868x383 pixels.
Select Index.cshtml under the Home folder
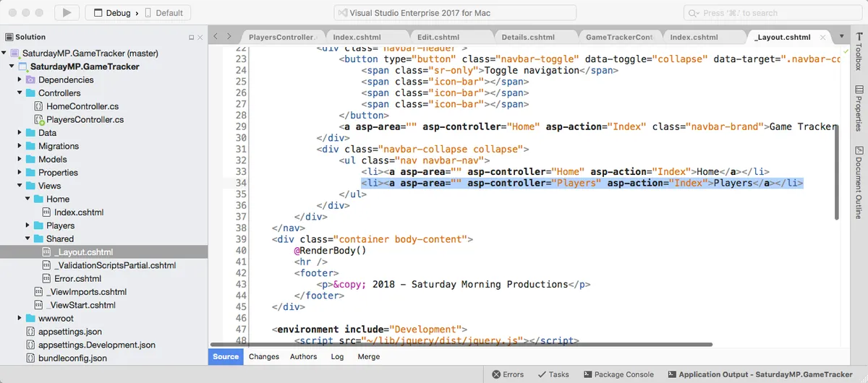tap(78, 212)
